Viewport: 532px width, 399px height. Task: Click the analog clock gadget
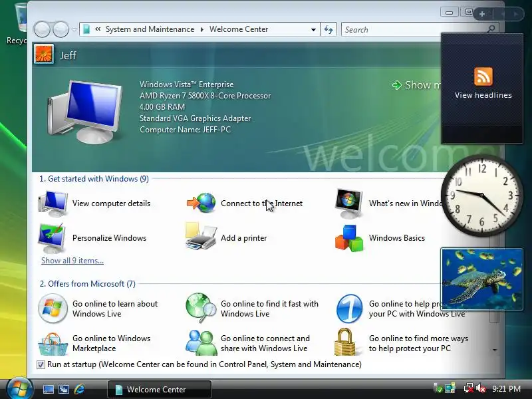pos(481,196)
